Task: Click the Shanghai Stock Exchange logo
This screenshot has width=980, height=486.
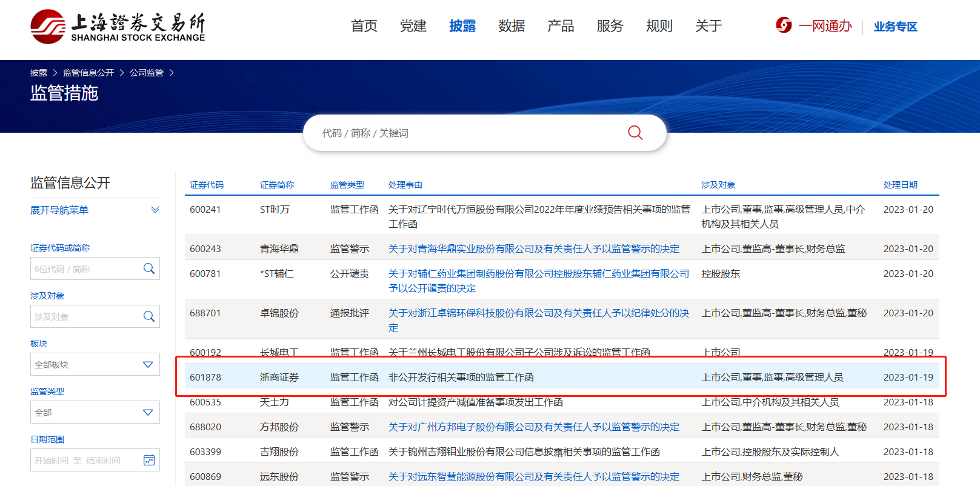Action: 118,26
